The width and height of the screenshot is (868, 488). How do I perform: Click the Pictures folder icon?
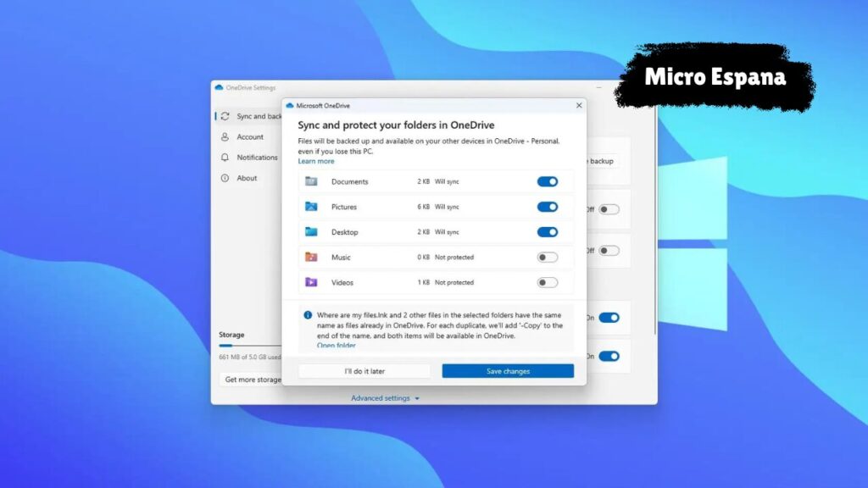(x=311, y=207)
